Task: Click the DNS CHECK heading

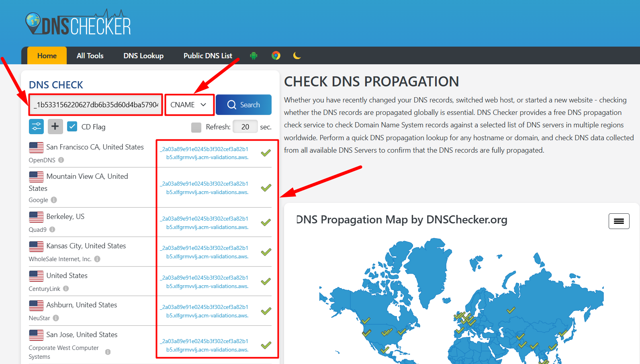Action: [56, 85]
